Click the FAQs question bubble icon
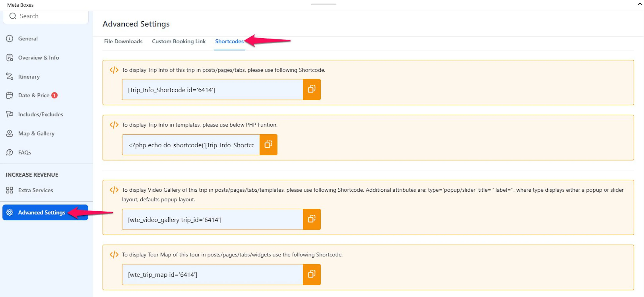This screenshot has width=644, height=297. 10,152
